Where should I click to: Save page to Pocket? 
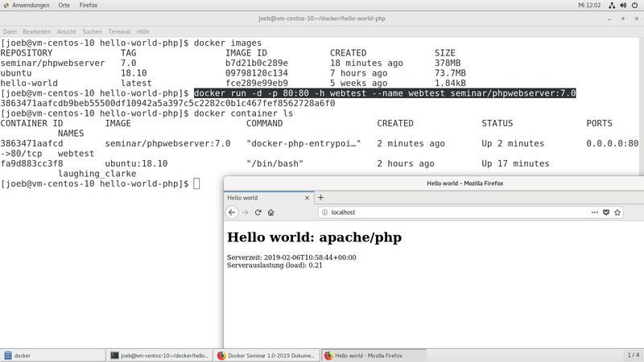(605, 212)
